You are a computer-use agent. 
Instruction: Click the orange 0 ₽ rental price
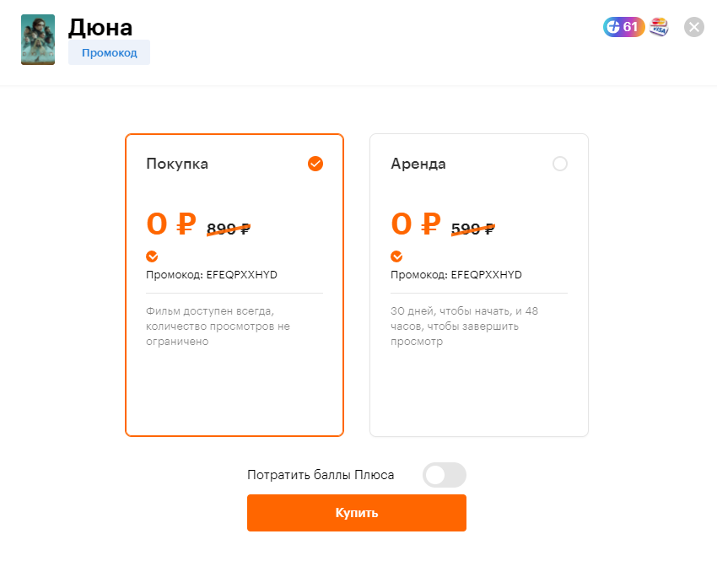[x=416, y=224]
